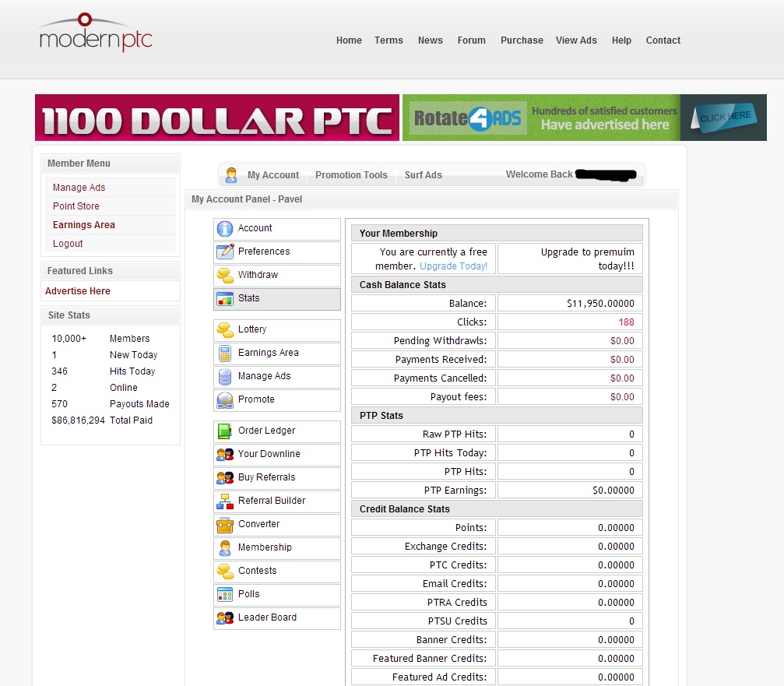Click the $11,950.00000 balance value
This screenshot has width=784, height=686.
pos(600,304)
